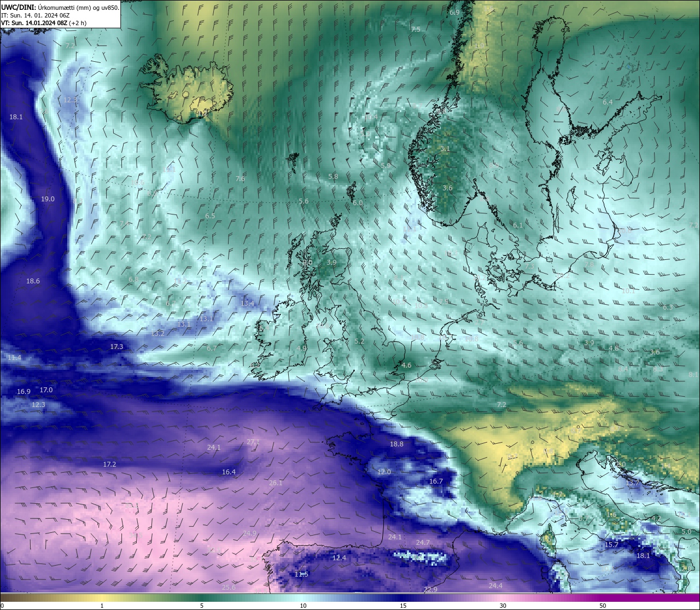Click the map value '5.2'

(359, 341)
